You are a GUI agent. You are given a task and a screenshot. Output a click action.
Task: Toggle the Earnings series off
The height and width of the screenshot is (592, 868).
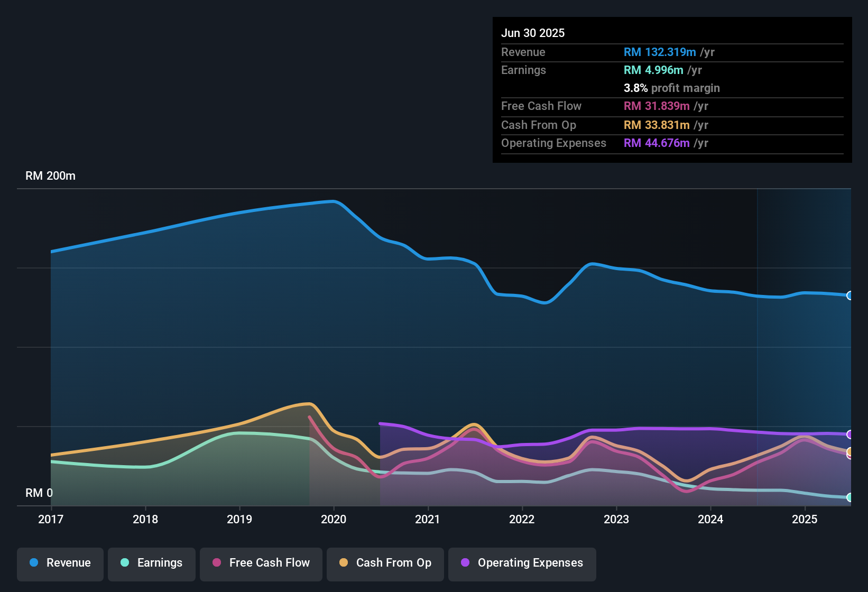coord(151,563)
